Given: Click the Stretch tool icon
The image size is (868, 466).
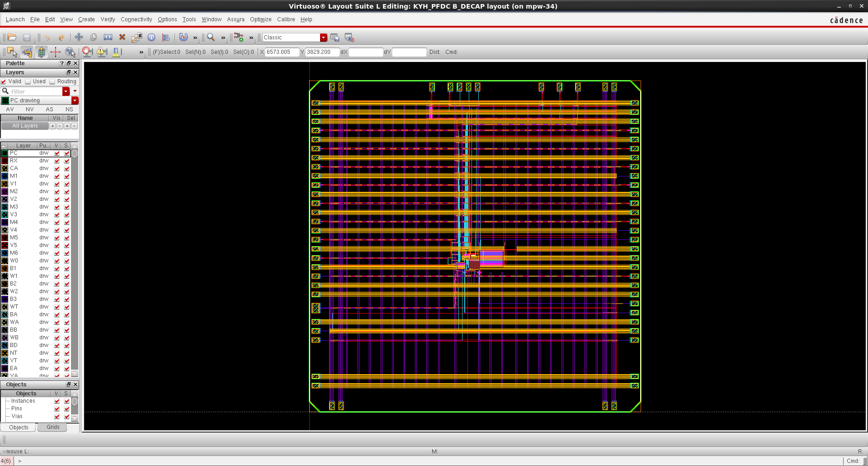Looking at the screenshot, I should [x=108, y=38].
